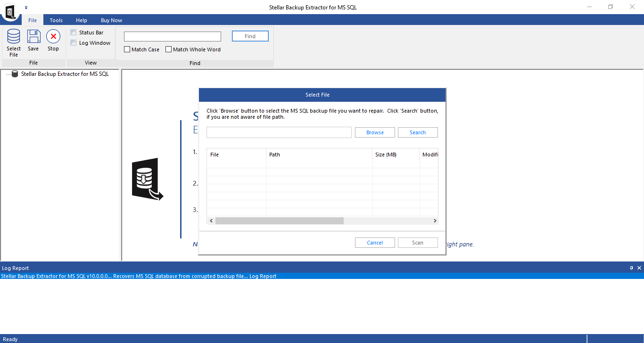Click the database icon beside the tree root
This screenshot has width=644, height=343.
[15, 73]
